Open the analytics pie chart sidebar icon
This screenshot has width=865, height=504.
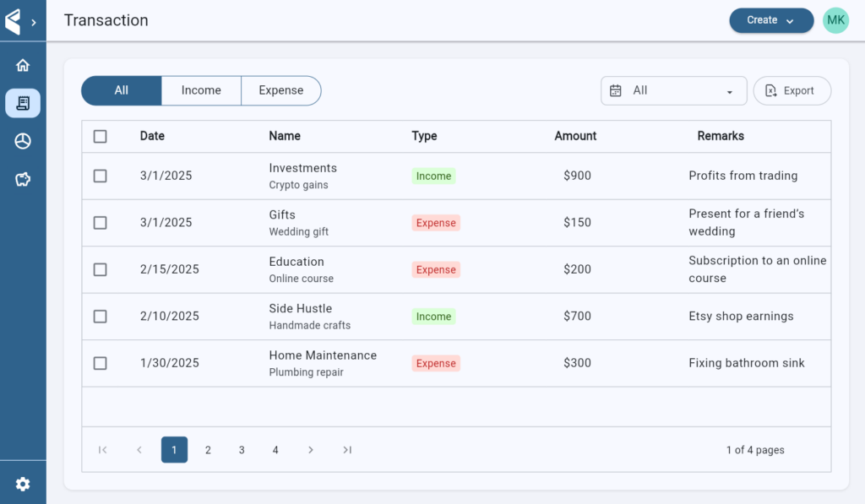tap(23, 141)
